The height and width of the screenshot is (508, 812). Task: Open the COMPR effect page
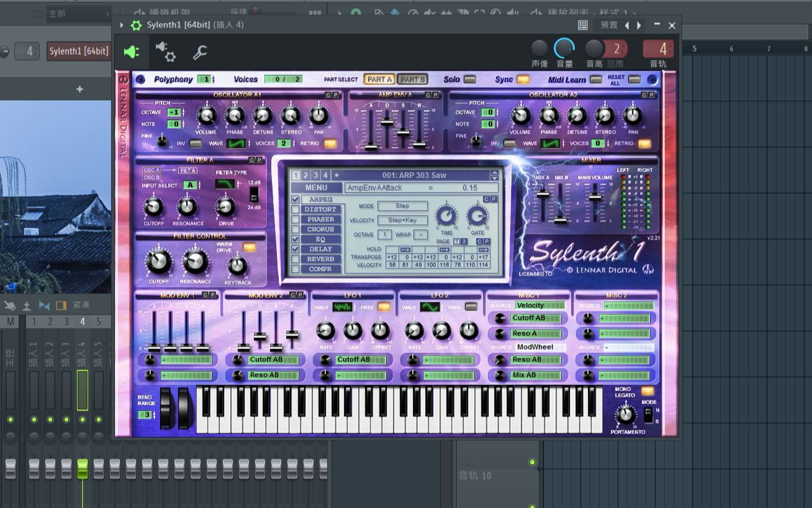tap(321, 269)
